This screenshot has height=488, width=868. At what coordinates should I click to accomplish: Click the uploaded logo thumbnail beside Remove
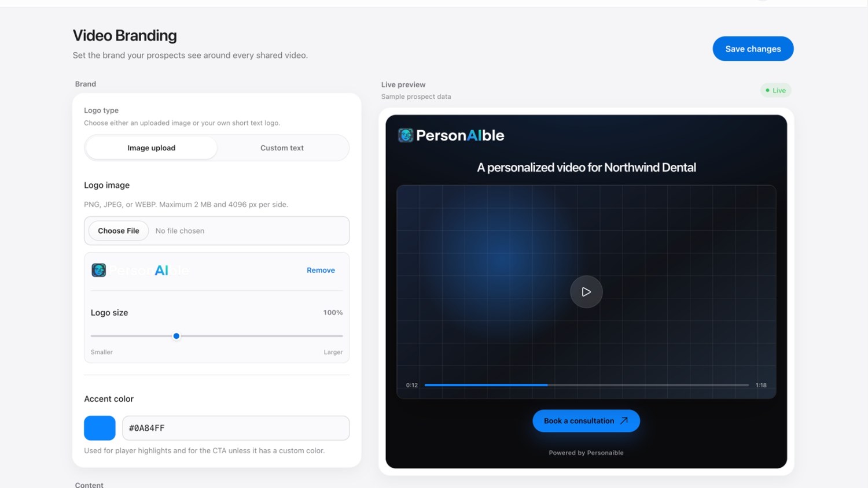click(x=141, y=270)
